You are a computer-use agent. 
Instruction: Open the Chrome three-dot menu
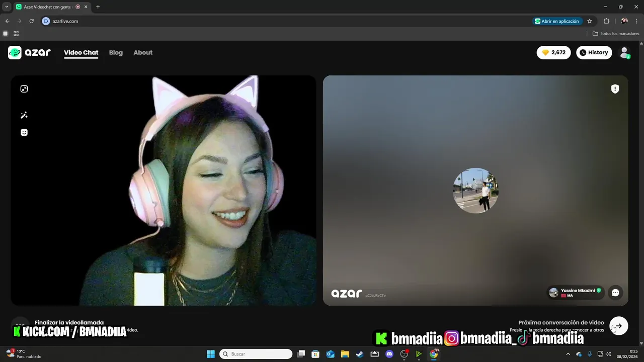click(637, 21)
